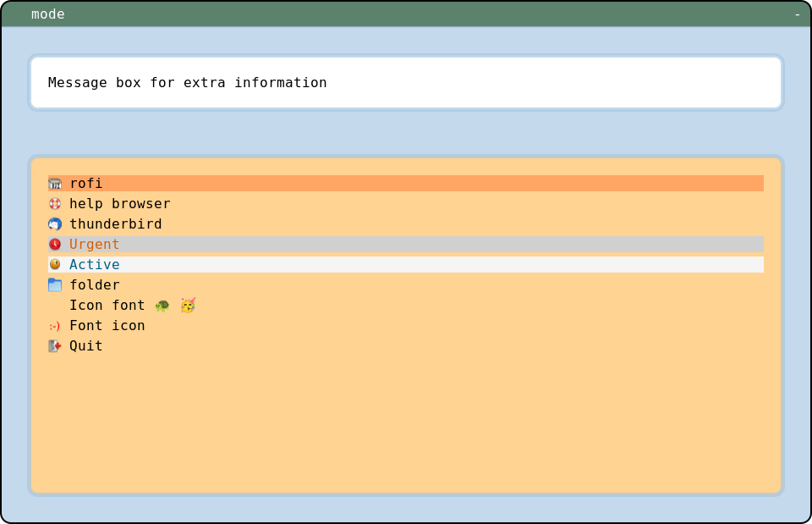Click the thunderbird mail icon

pos(55,224)
